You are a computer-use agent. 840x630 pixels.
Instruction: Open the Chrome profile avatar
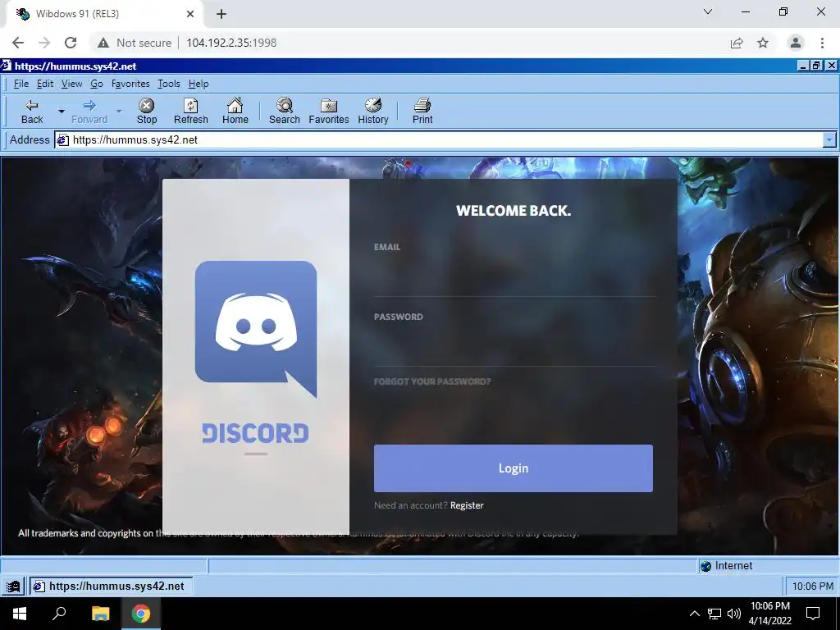pyautogui.click(x=796, y=43)
